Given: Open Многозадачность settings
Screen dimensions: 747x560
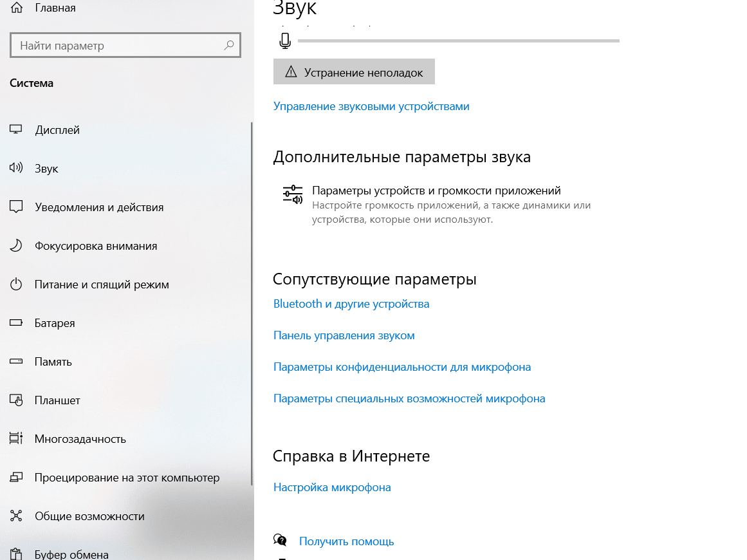Looking at the screenshot, I should [x=80, y=438].
